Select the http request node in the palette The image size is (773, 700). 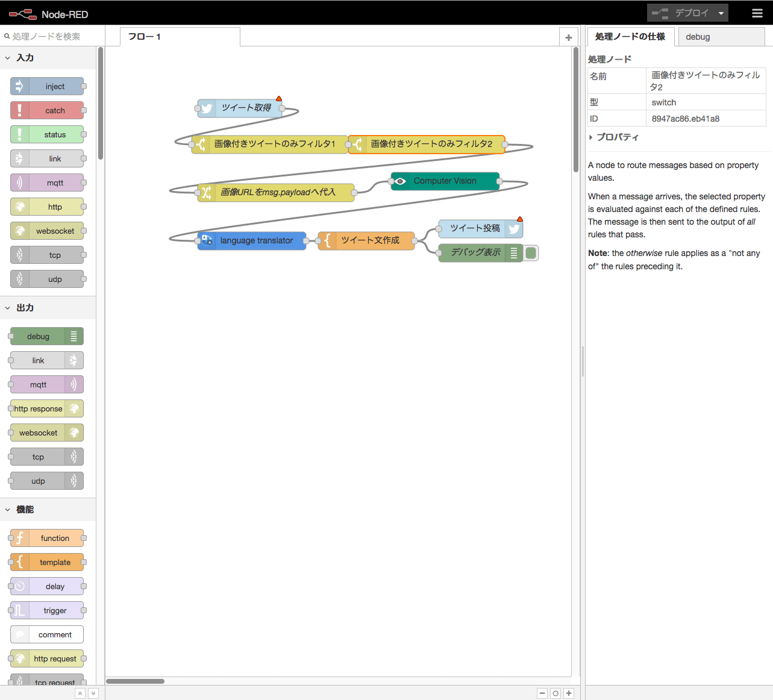[x=47, y=658]
